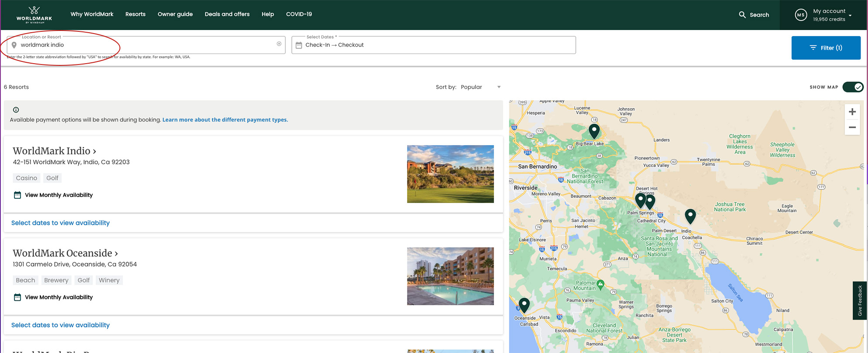
Task: Click the Salton Sea label on map
Action: point(735,292)
